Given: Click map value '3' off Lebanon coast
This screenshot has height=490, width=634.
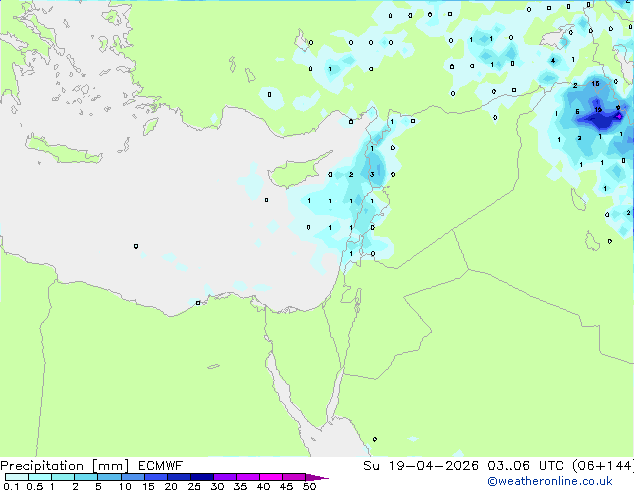Looking at the screenshot, I should (x=372, y=174).
